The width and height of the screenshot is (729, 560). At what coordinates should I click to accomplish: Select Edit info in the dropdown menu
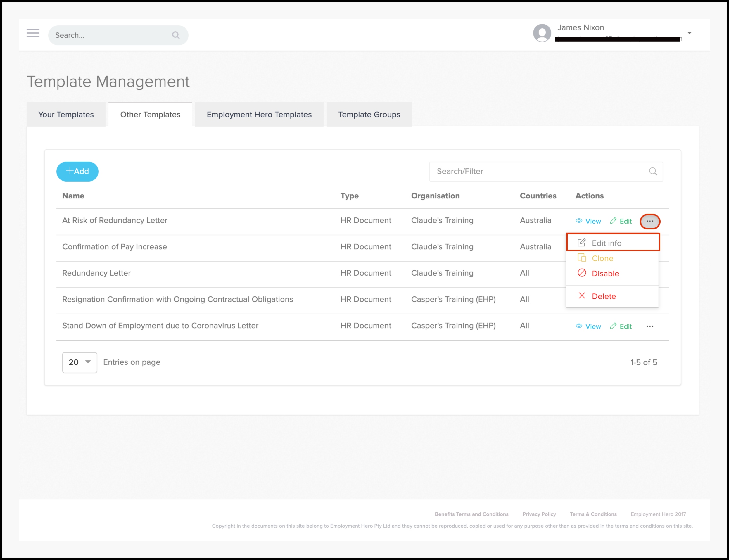tap(606, 243)
